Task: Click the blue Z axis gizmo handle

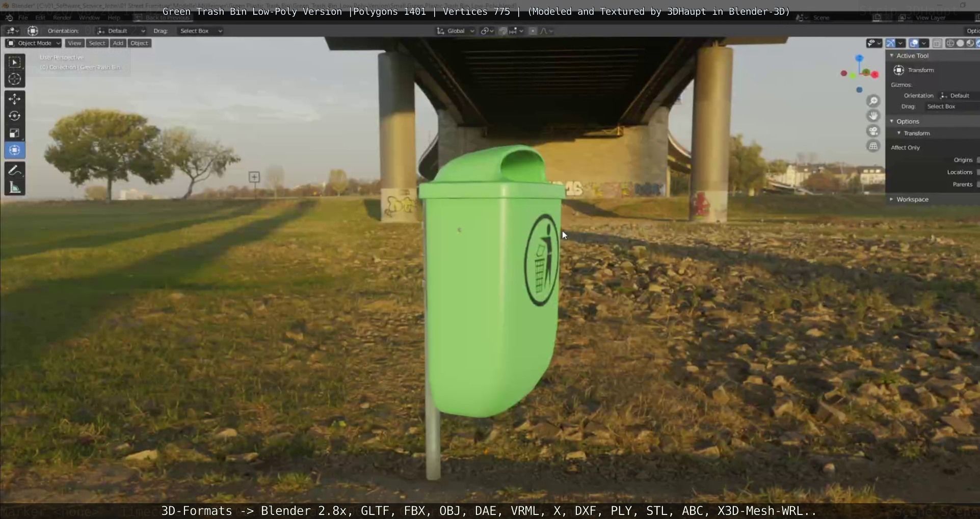Action: 859,59
